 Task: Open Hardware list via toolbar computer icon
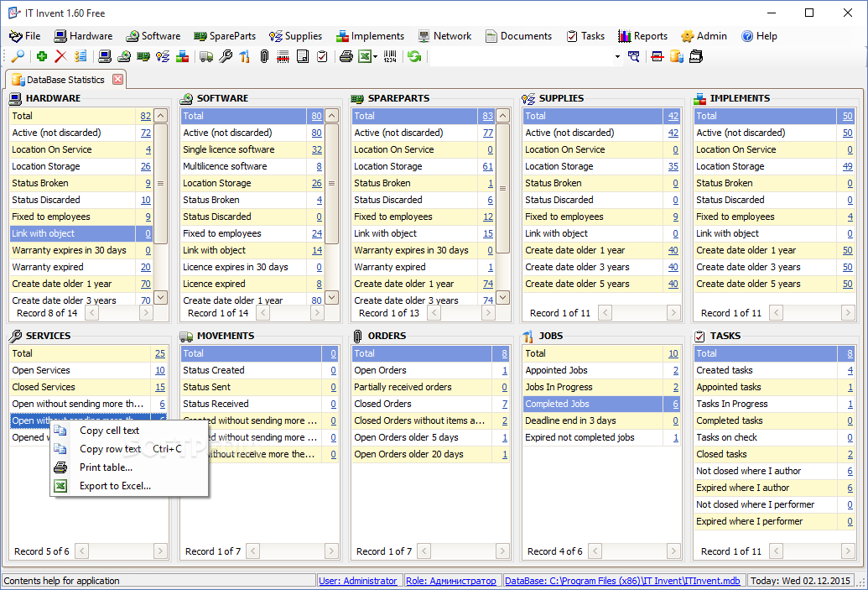tap(105, 56)
